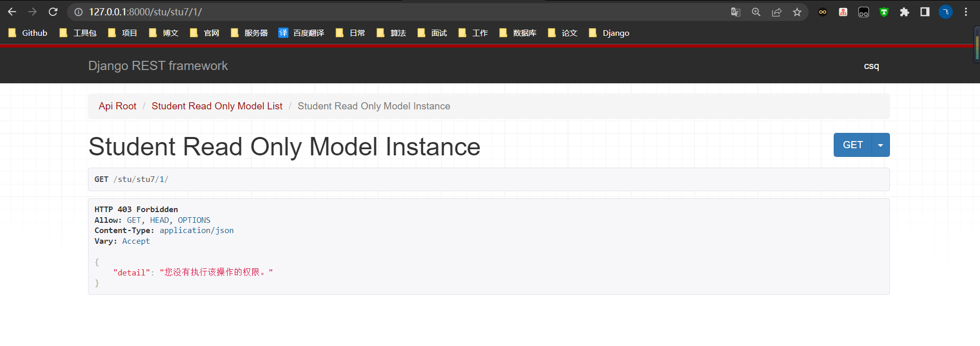Open the 工具包 bookmark folder
Screen dimensions: 980x346
coord(78,33)
